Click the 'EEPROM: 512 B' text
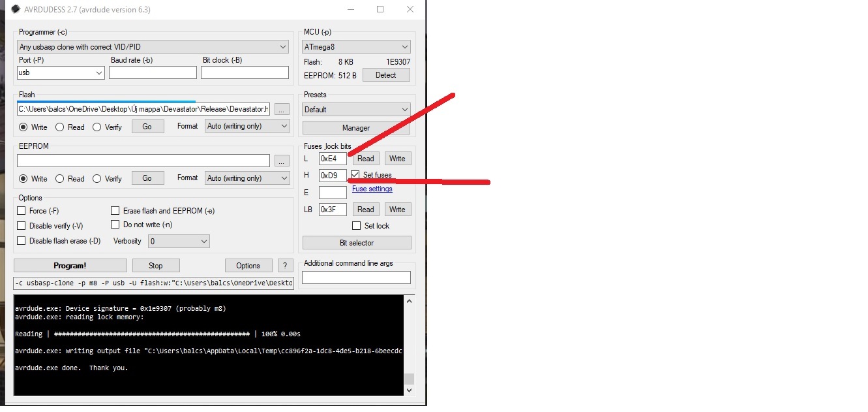This screenshot has width=868, height=412. (330, 75)
